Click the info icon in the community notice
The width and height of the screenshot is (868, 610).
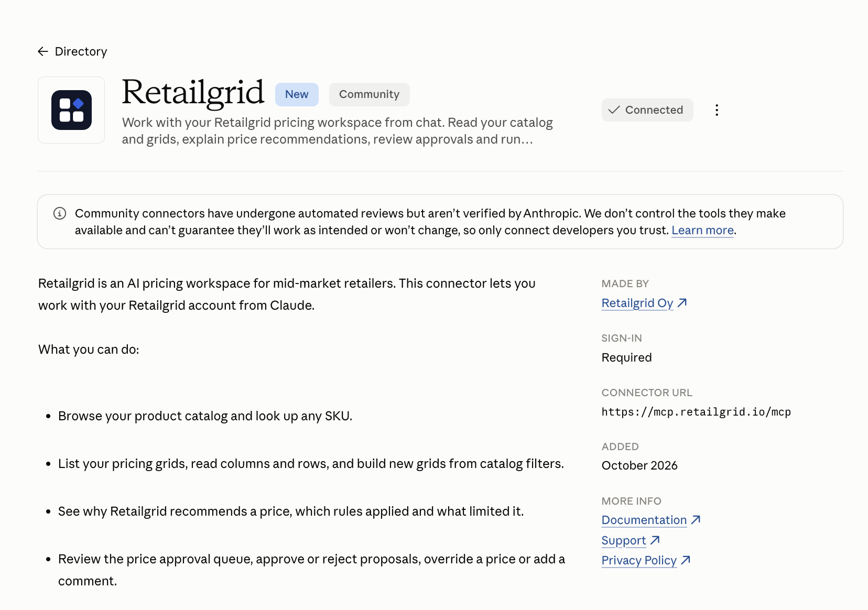click(60, 213)
